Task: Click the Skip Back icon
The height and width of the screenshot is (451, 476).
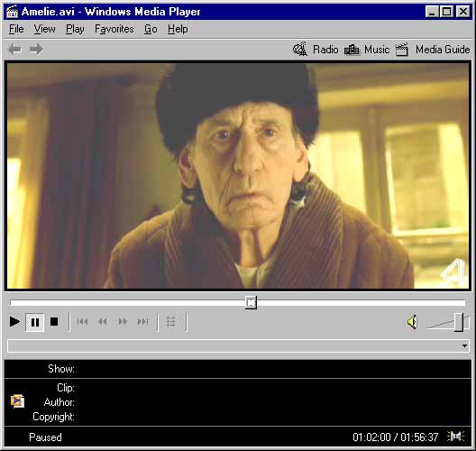Action: tap(82, 322)
